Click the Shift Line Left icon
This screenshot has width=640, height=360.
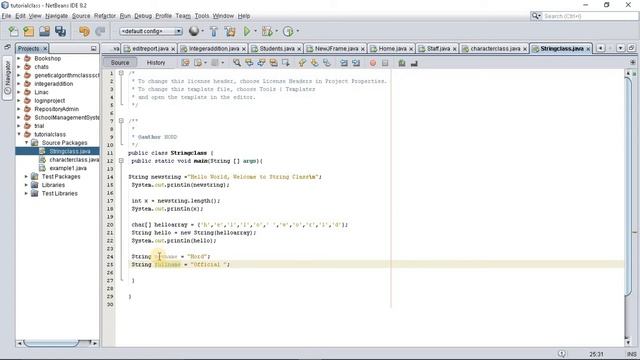pos(344,63)
